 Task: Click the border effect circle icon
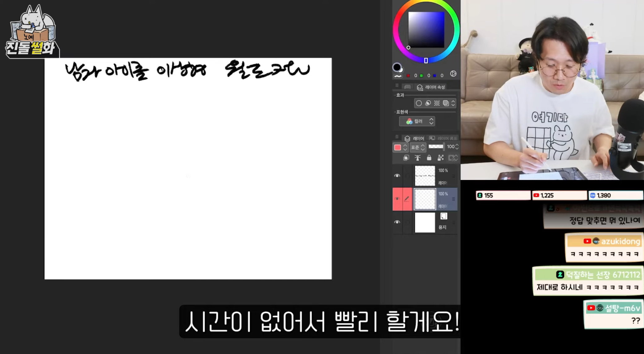[418, 103]
